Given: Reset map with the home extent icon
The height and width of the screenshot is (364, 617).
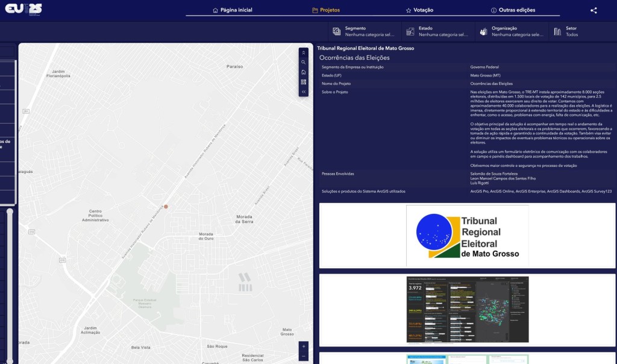Looking at the screenshot, I should pyautogui.click(x=304, y=72).
